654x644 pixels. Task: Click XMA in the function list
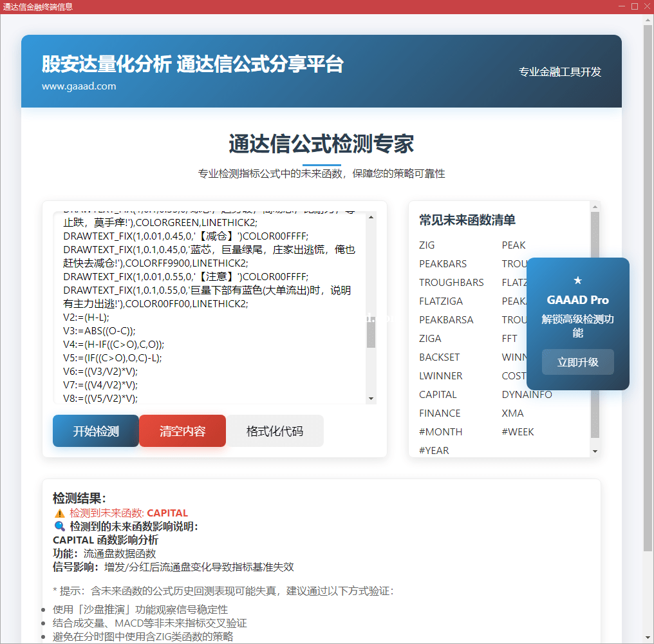pos(512,413)
